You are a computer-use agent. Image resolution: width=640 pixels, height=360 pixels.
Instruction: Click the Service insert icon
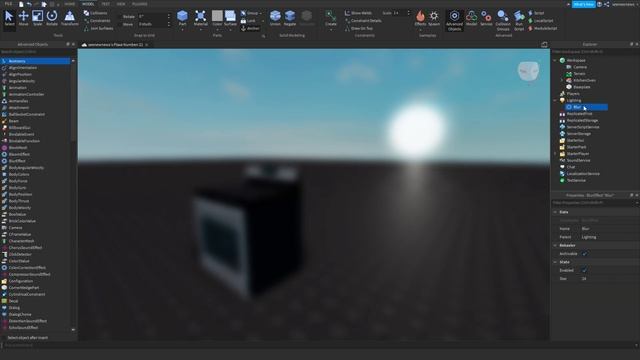(486, 18)
